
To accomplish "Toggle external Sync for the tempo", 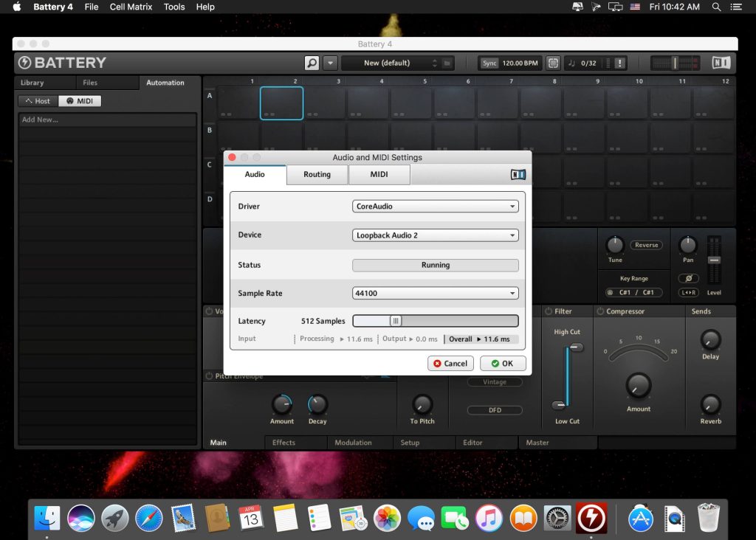I will [489, 63].
